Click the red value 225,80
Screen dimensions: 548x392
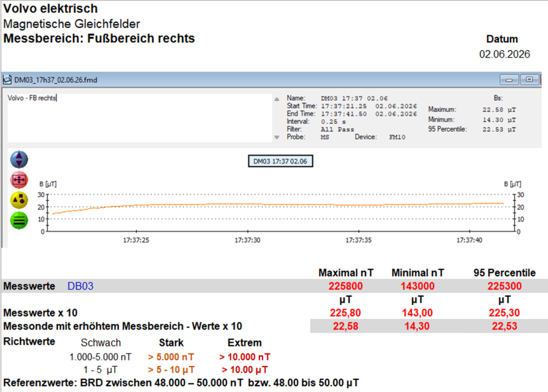point(345,313)
